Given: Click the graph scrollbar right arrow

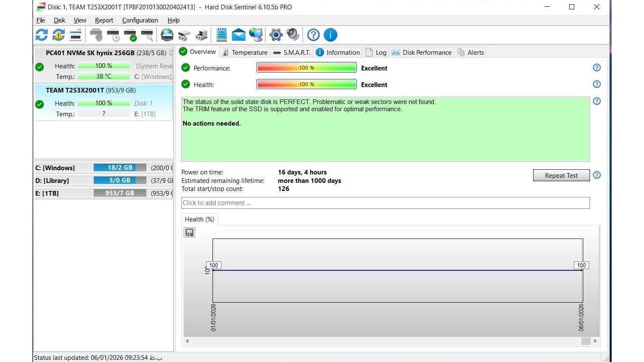Looking at the screenshot, I should [x=595, y=341].
